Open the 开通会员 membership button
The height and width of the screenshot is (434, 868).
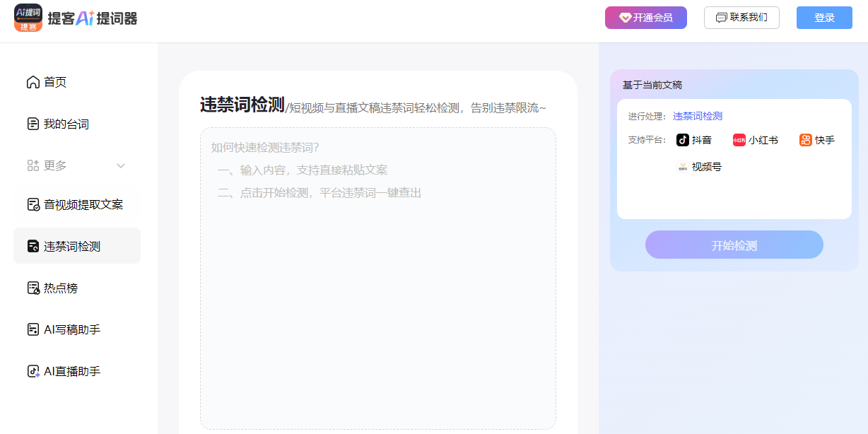(646, 18)
